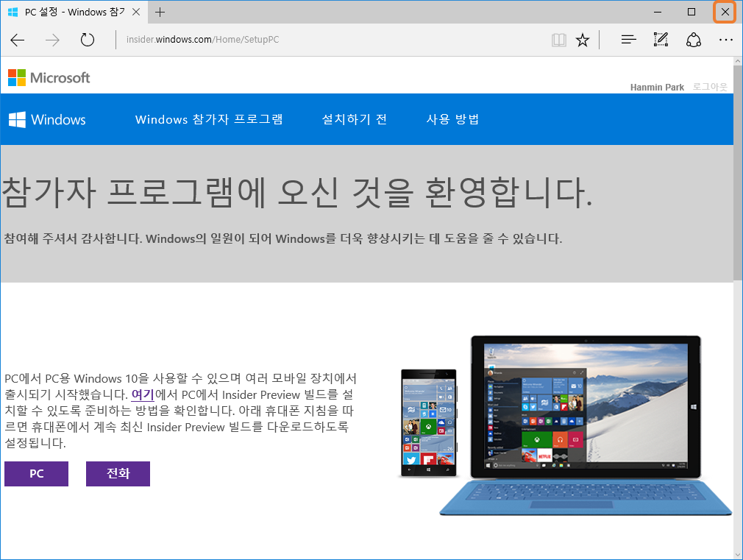Open the Hub panel
This screenshot has height=560, width=743.
(628, 40)
